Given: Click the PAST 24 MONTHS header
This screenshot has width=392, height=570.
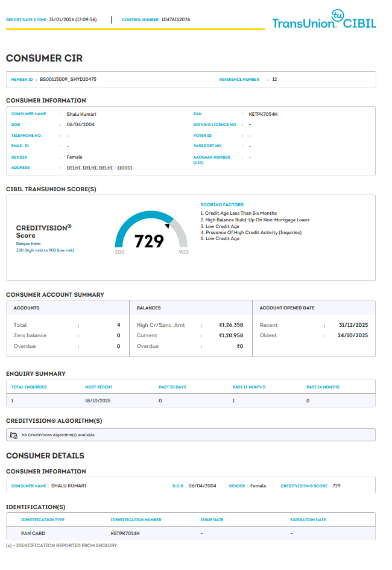Looking at the screenshot, I should click(323, 387).
